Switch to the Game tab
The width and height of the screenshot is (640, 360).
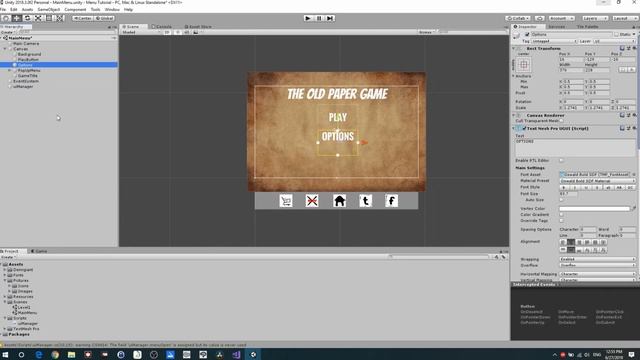[39, 251]
